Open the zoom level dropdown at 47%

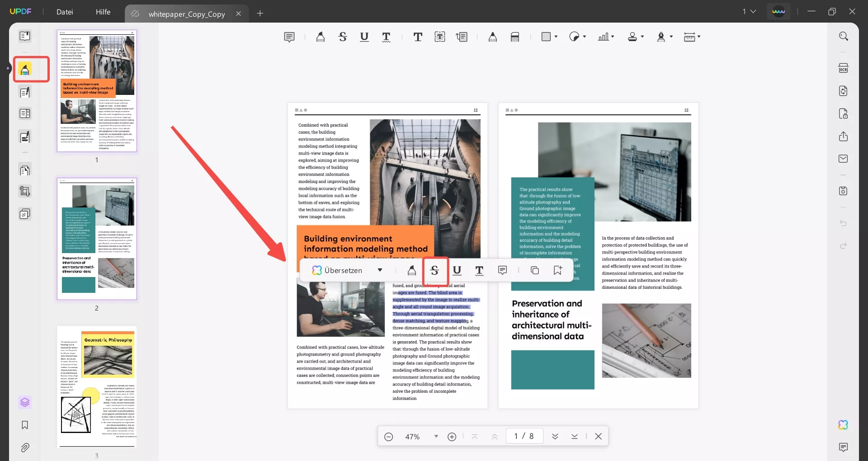(436, 436)
